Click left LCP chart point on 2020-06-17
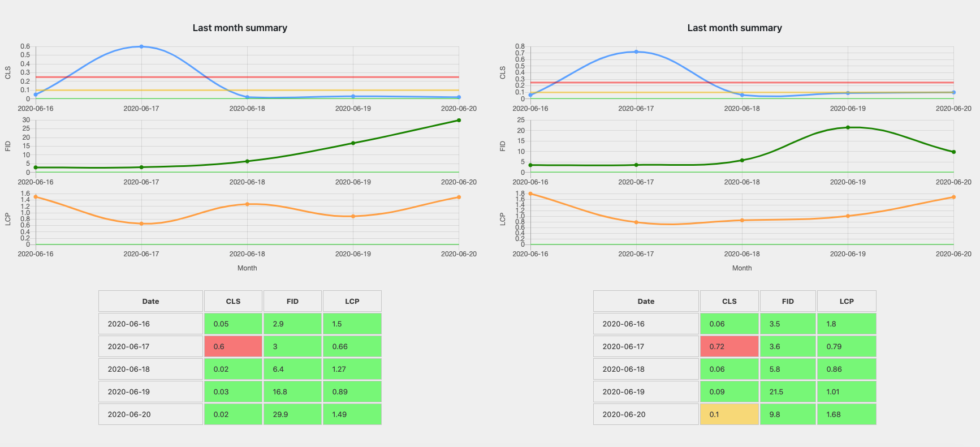Screen dimensions: 980x447 pyautogui.click(x=141, y=223)
